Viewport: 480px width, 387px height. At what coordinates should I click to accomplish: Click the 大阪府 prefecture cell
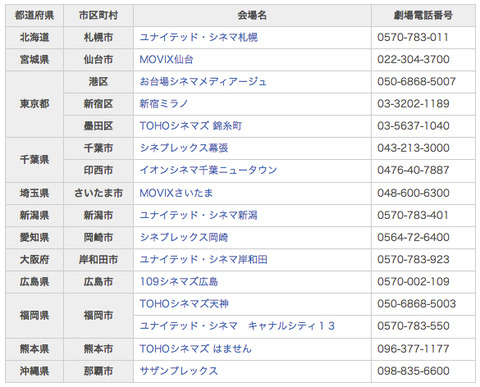34,260
